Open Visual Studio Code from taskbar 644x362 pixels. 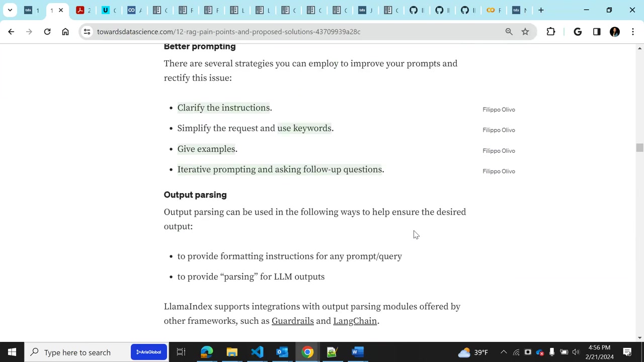coord(257,352)
